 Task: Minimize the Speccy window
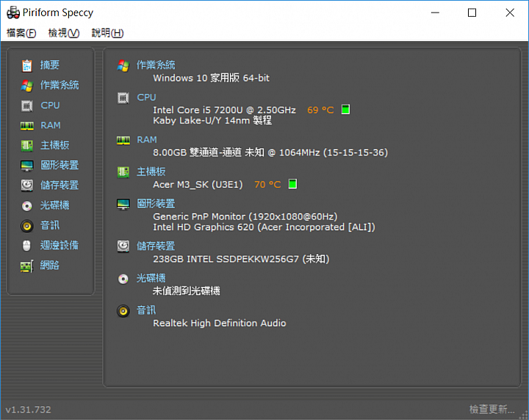point(435,12)
